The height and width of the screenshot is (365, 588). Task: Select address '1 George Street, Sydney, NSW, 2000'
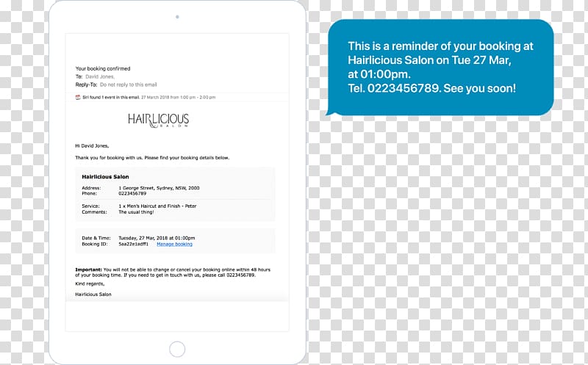159,188
